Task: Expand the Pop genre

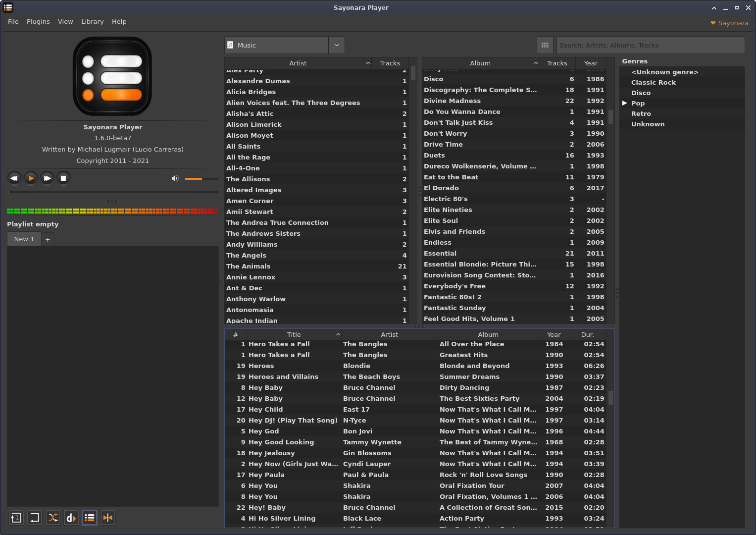Action: coord(625,103)
